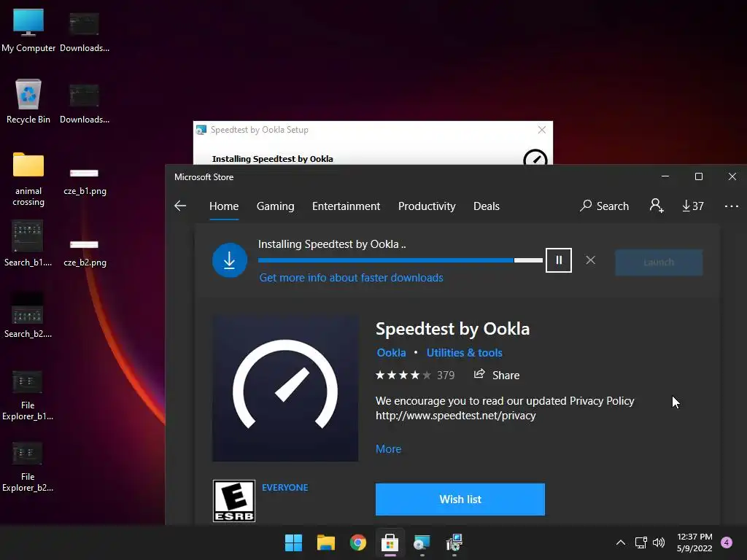The width and height of the screenshot is (747, 560).
Task: Minimize the Microsoft Store window
Action: point(665,176)
